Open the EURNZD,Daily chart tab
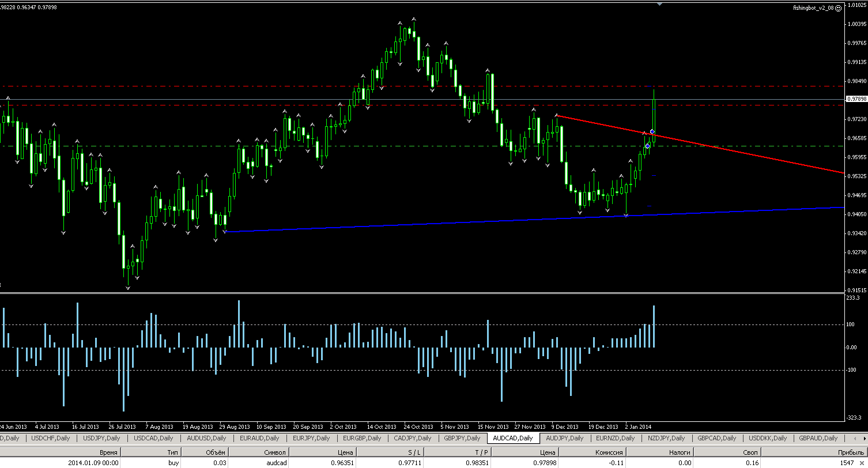 click(616, 439)
